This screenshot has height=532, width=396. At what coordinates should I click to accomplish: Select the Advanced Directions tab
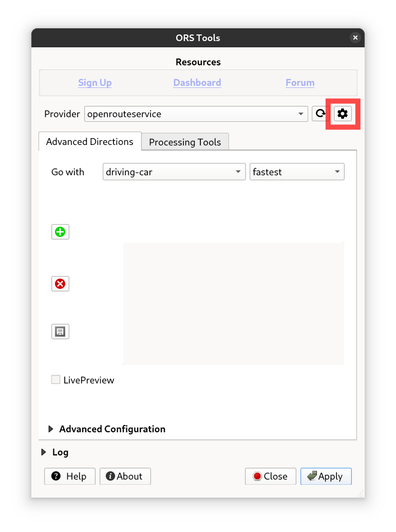[x=90, y=141]
